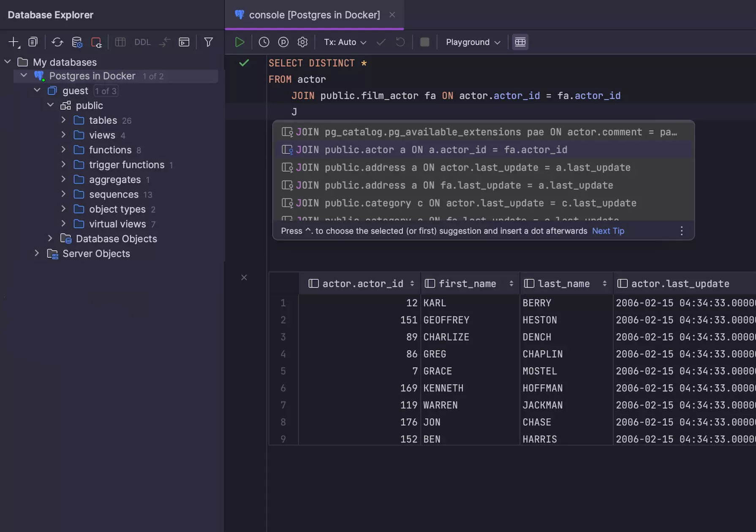Expand the tables node under public schema
The height and width of the screenshot is (532, 756).
[63, 120]
